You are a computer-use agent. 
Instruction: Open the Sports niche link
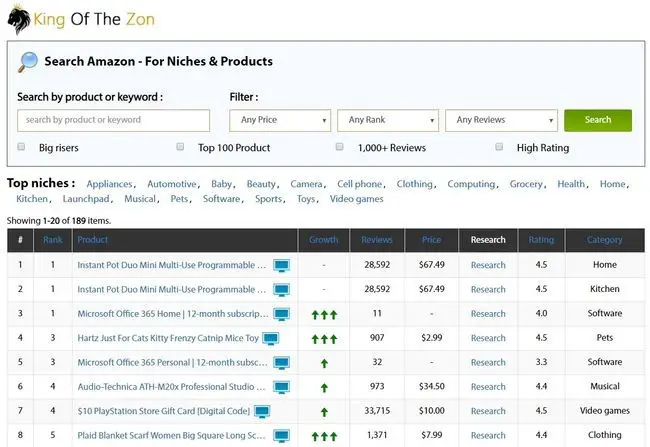(x=269, y=199)
